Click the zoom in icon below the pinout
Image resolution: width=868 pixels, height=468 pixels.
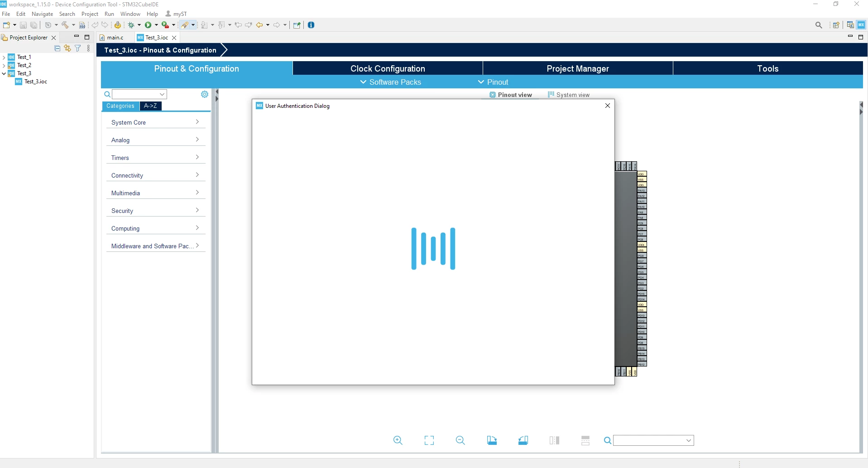pyautogui.click(x=398, y=440)
